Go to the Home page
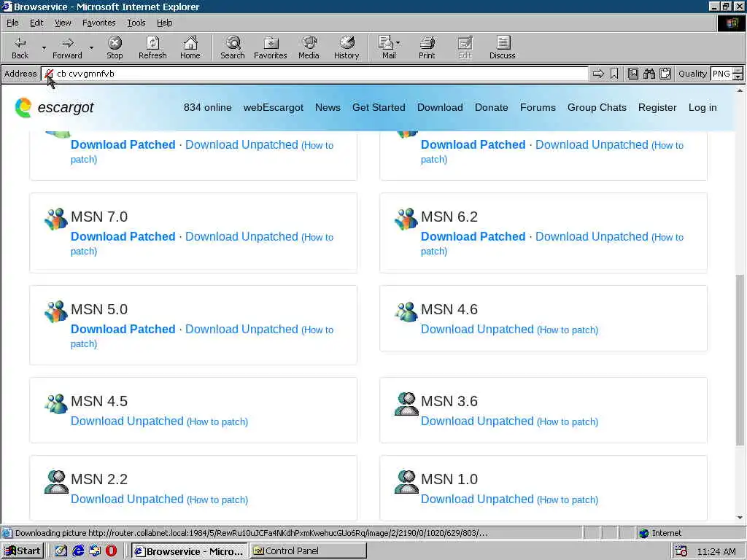 190,47
